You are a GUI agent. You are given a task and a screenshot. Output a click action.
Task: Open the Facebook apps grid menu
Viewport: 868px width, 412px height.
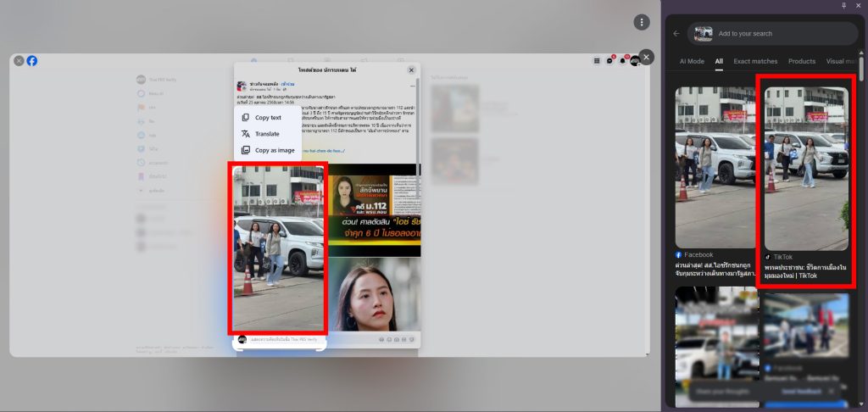click(597, 61)
